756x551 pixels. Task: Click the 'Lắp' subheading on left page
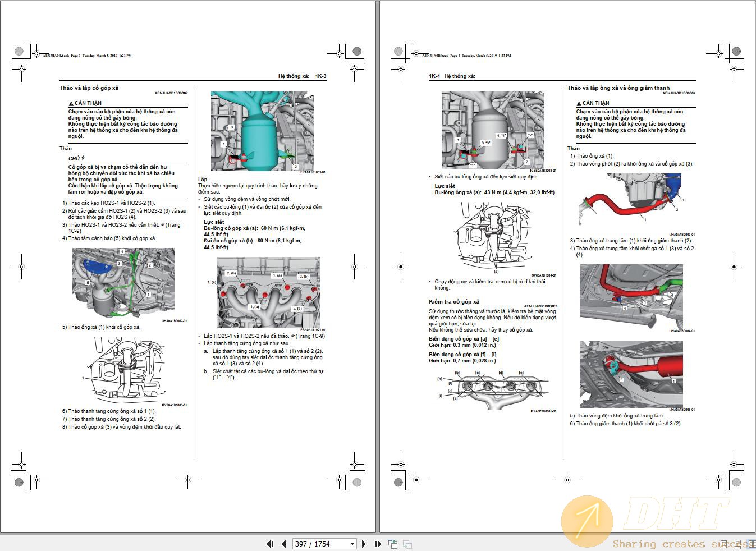[x=203, y=179]
